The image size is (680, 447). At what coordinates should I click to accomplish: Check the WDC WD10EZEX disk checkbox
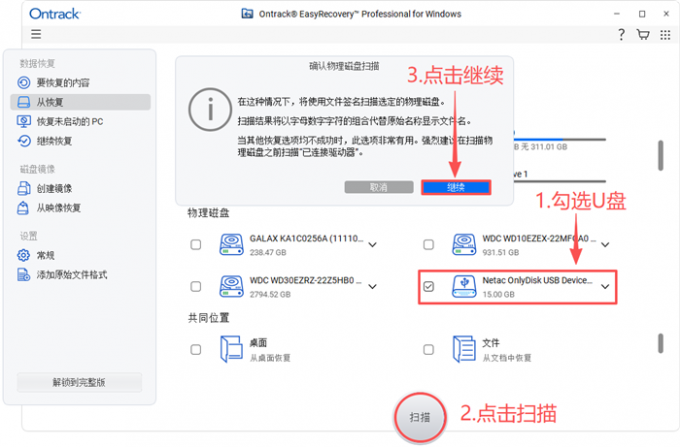428,245
